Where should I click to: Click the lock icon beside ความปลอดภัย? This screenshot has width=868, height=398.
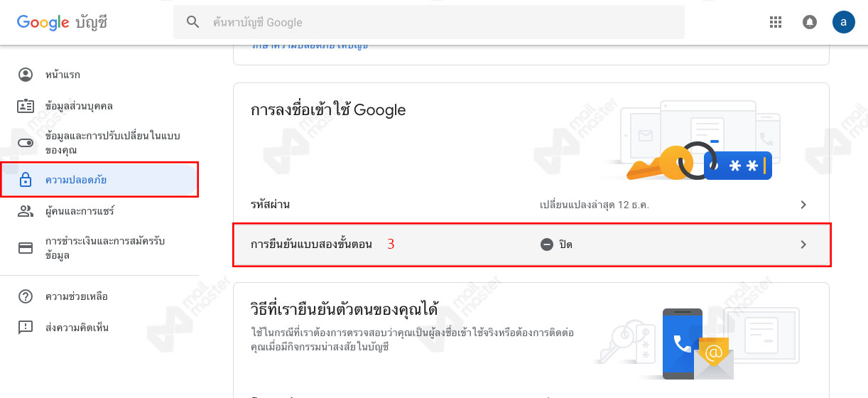coord(26,180)
